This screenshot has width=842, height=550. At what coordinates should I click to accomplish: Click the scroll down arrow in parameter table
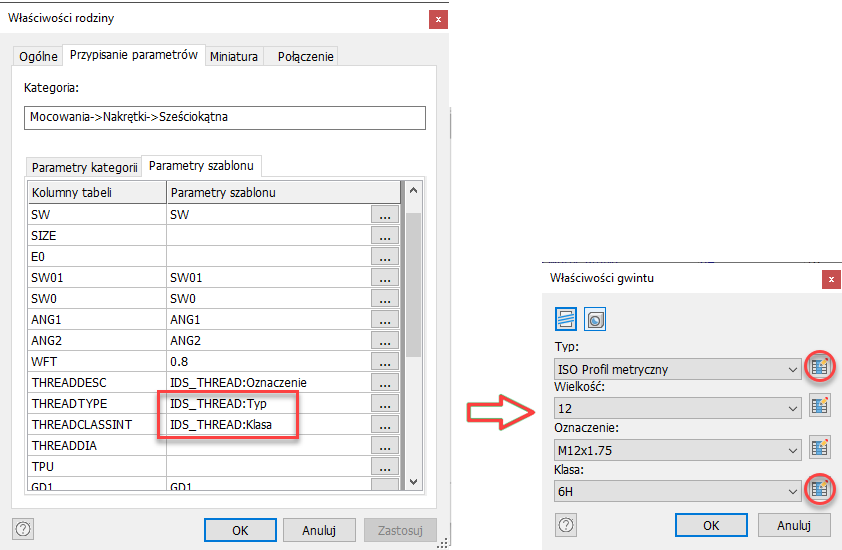(x=413, y=482)
